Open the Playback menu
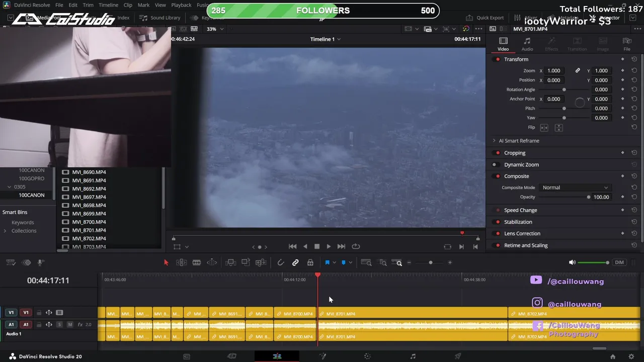The image size is (644, 362). click(181, 5)
